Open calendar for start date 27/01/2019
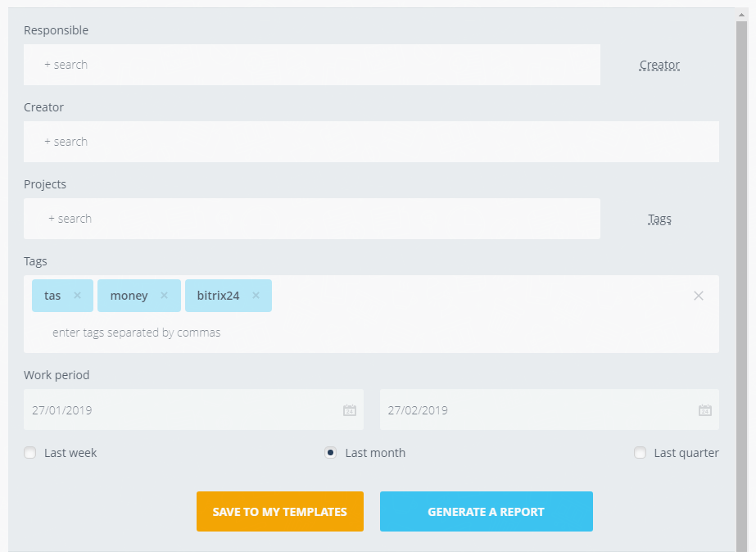 tap(350, 410)
